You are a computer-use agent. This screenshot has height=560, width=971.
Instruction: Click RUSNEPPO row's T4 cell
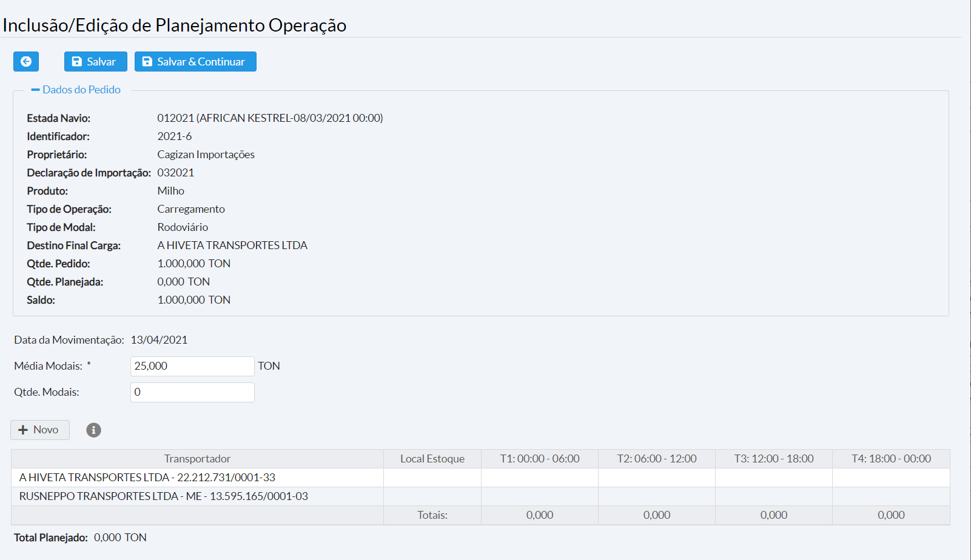[891, 496]
